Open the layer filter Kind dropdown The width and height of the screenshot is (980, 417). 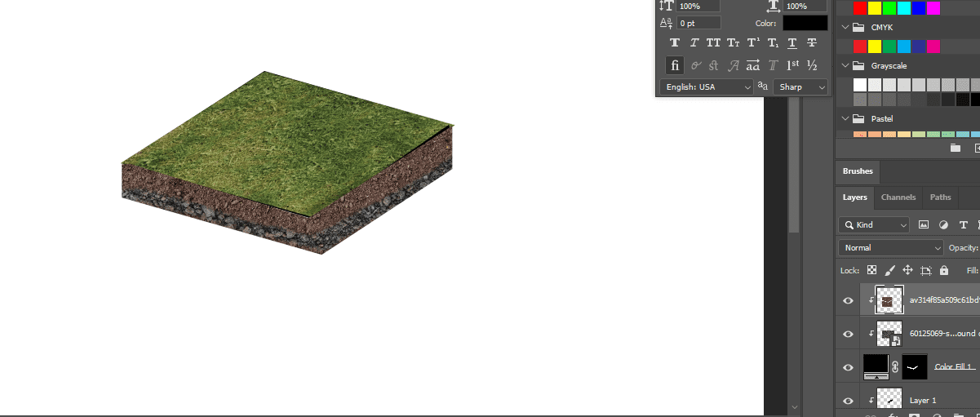click(x=874, y=224)
